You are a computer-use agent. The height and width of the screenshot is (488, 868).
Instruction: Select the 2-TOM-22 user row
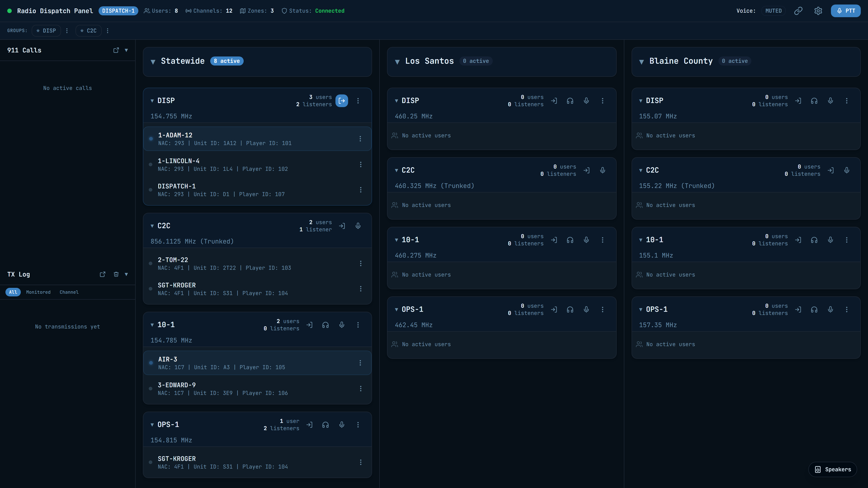point(257,264)
